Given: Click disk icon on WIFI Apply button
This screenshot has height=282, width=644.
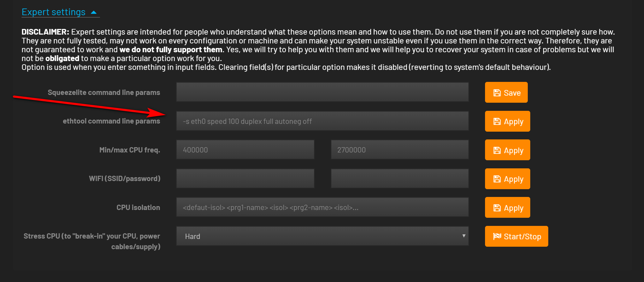Looking at the screenshot, I should tap(497, 179).
